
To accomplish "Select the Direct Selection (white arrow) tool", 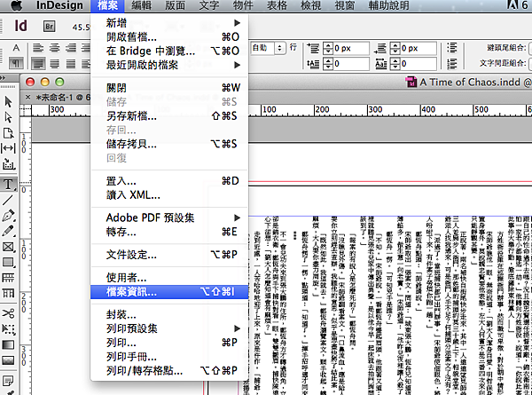I will click(x=8, y=117).
